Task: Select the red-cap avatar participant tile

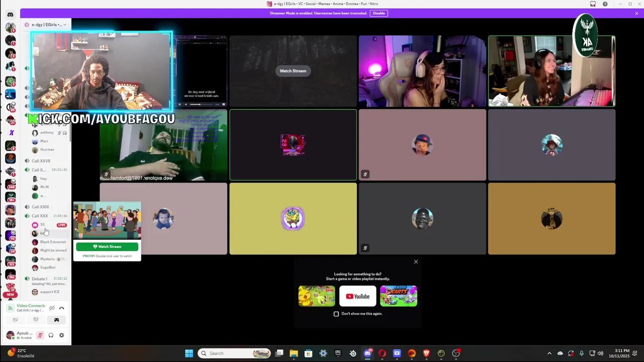Action: (x=423, y=145)
